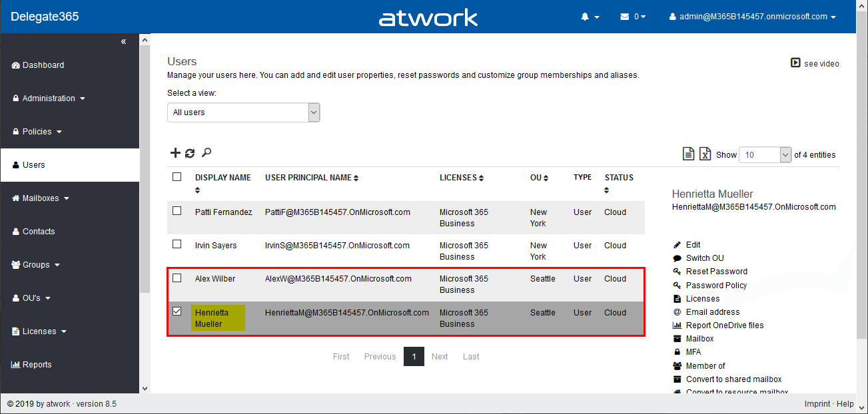Open the All users view dropdown
The width and height of the screenshot is (868, 414).
(243, 112)
